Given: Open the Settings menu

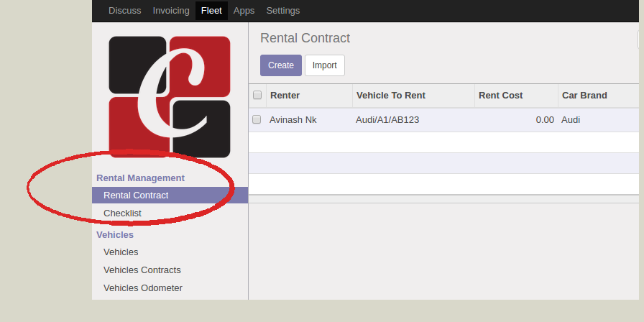Looking at the screenshot, I should [x=283, y=11].
